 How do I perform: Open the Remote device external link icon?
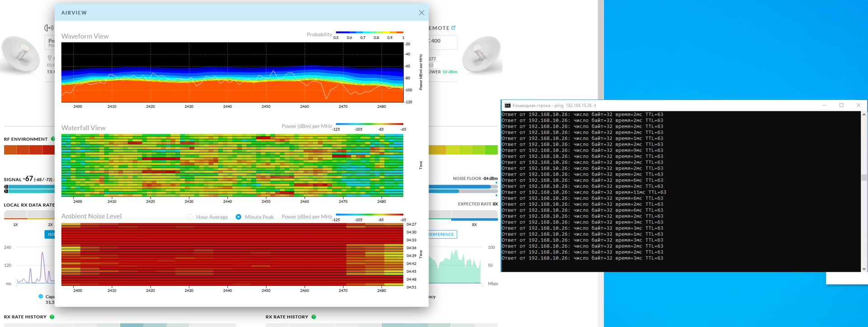(453, 28)
